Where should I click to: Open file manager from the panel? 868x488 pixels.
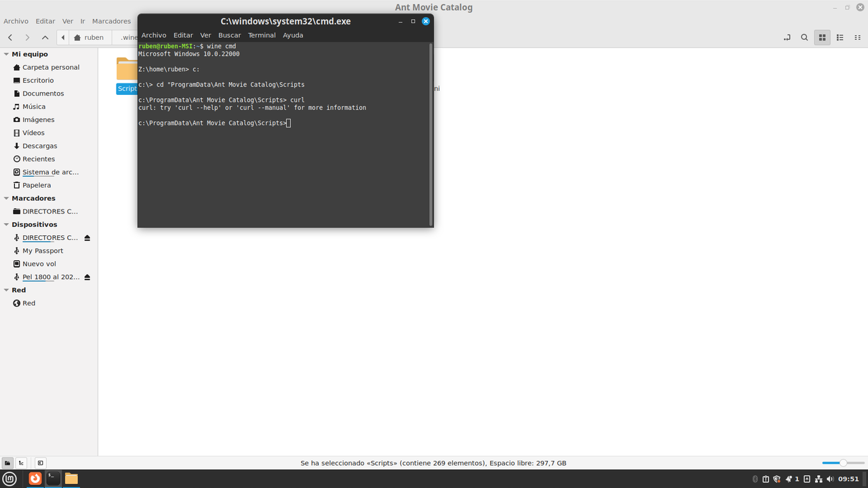click(x=71, y=479)
